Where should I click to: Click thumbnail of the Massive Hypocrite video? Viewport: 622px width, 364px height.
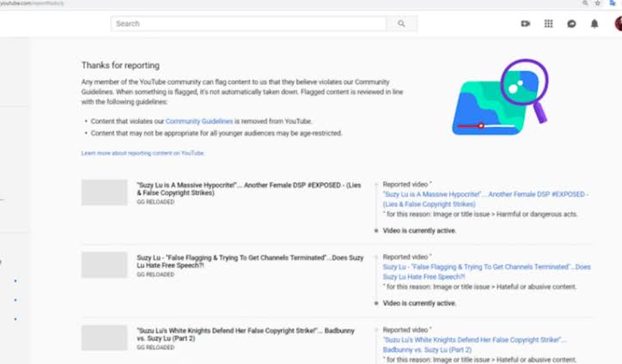click(x=104, y=192)
